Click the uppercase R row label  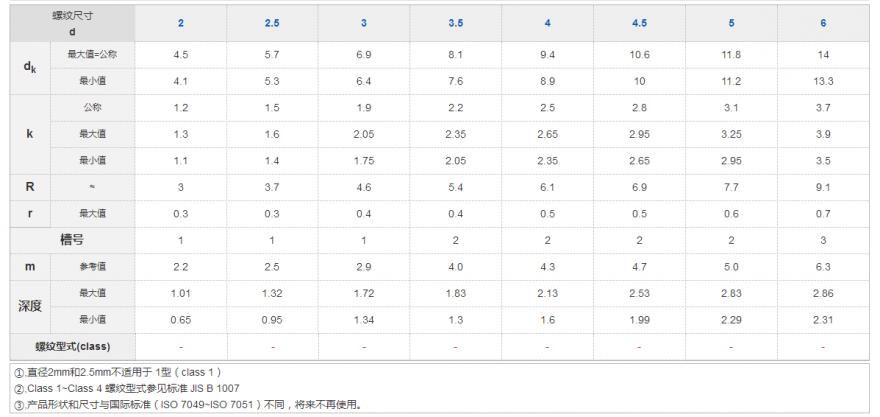point(31,187)
